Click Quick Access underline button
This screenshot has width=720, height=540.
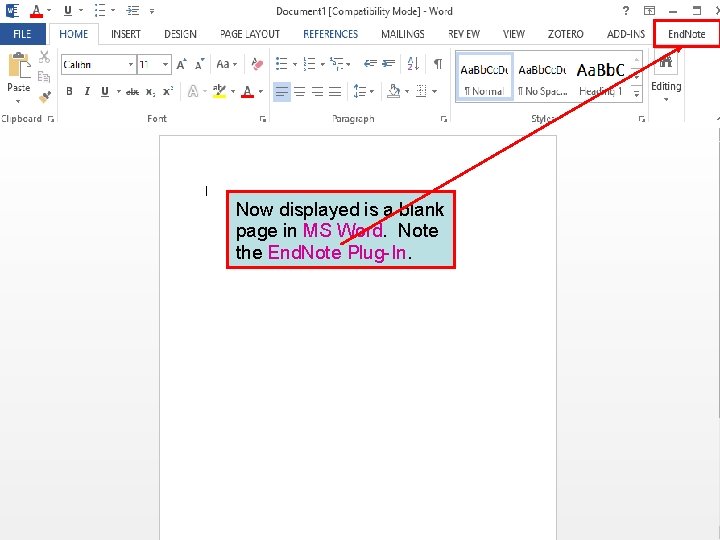[68, 11]
